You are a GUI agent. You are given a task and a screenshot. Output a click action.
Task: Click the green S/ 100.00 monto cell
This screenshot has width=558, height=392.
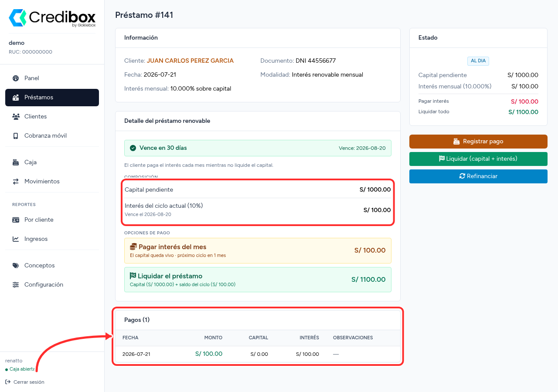[209, 354]
